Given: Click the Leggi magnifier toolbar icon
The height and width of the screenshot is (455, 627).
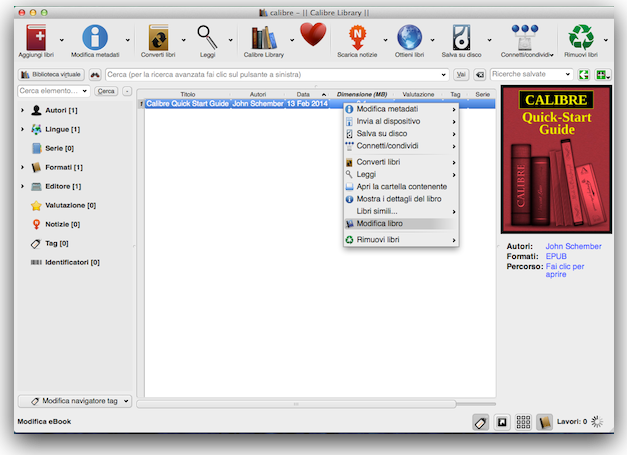Looking at the screenshot, I should 207,37.
